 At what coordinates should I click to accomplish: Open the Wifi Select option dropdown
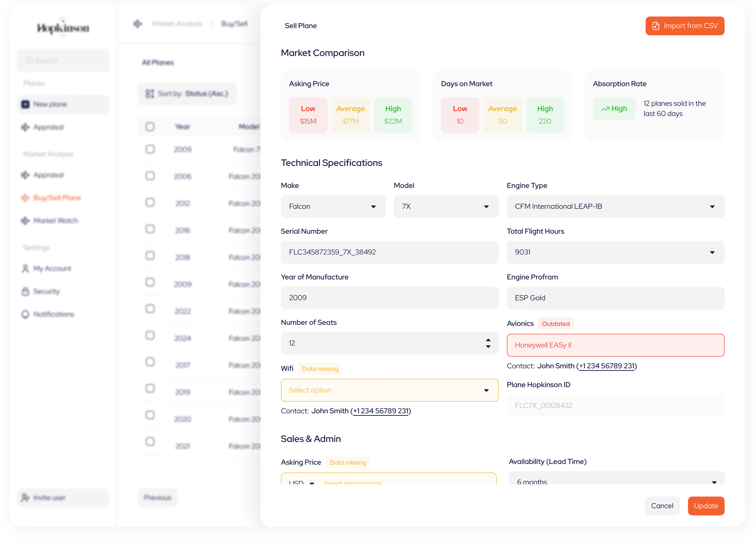tap(389, 390)
